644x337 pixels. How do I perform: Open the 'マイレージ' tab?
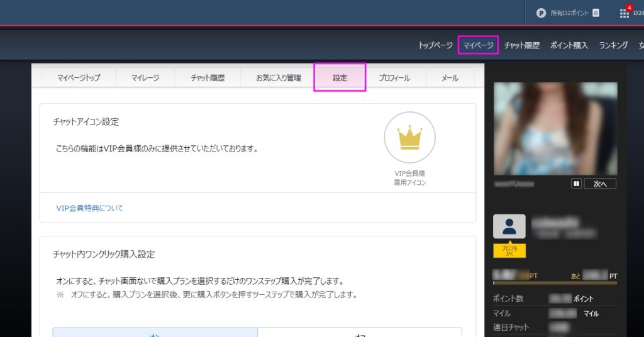click(145, 78)
